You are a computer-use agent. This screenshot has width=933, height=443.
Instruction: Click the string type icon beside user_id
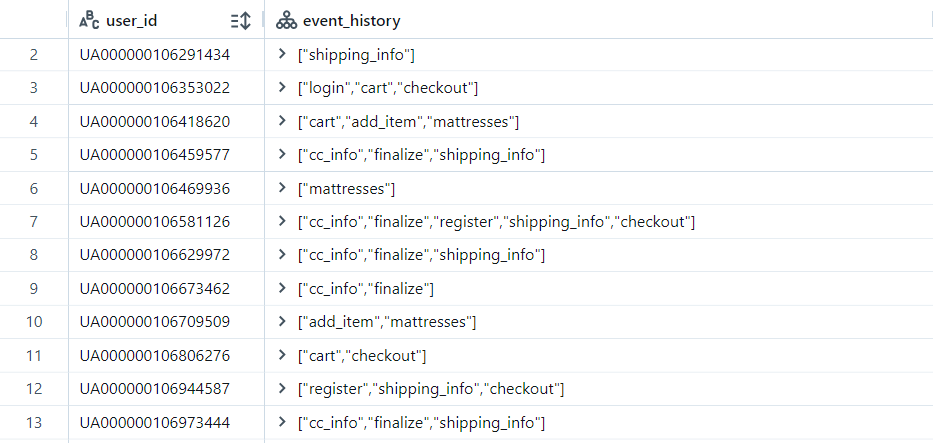pyautogui.click(x=89, y=21)
